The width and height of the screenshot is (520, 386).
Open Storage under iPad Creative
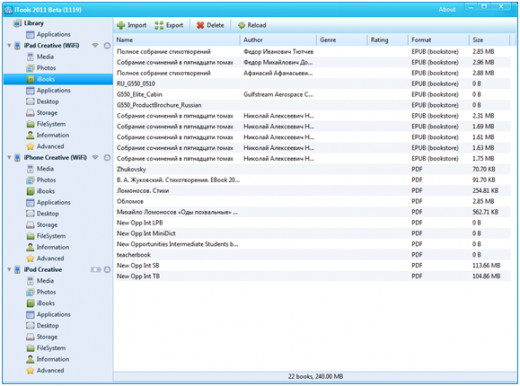[42, 113]
